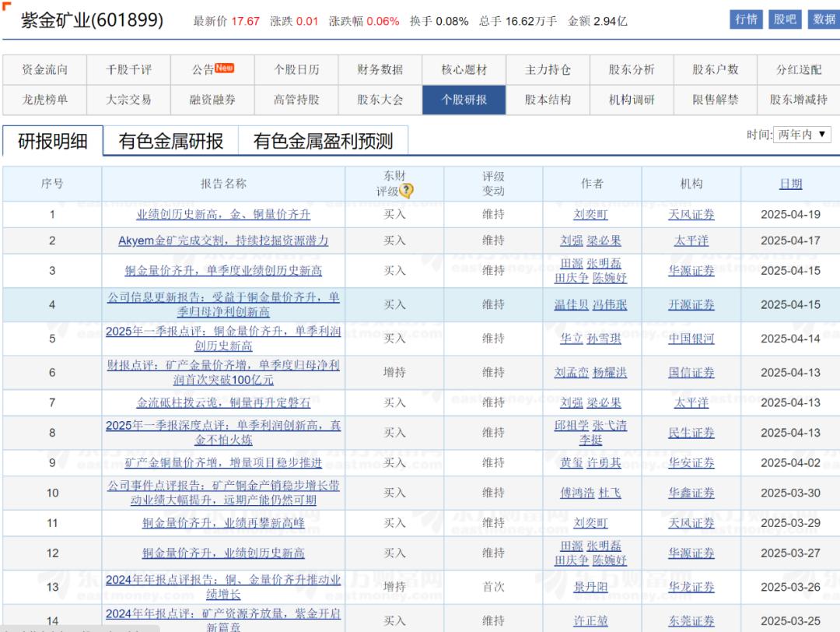840x632 pixels.
Task: Open institution 华鑫证券
Action: click(x=691, y=493)
